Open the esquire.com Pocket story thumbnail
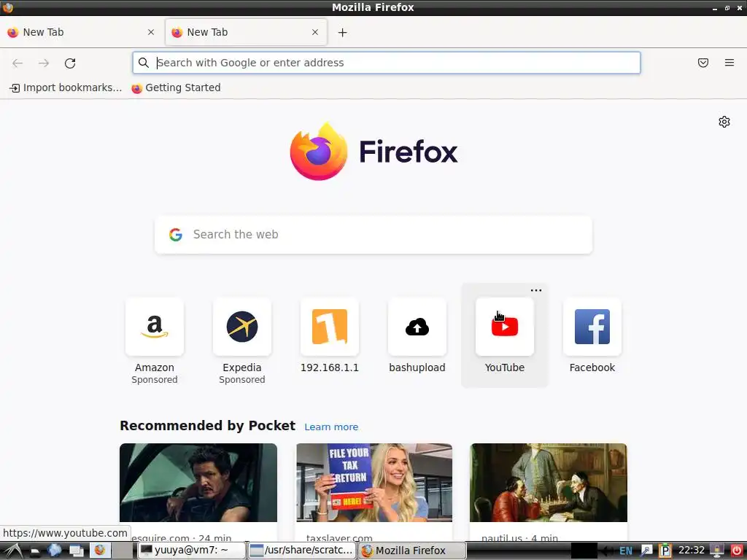The image size is (747, 560). [x=198, y=483]
